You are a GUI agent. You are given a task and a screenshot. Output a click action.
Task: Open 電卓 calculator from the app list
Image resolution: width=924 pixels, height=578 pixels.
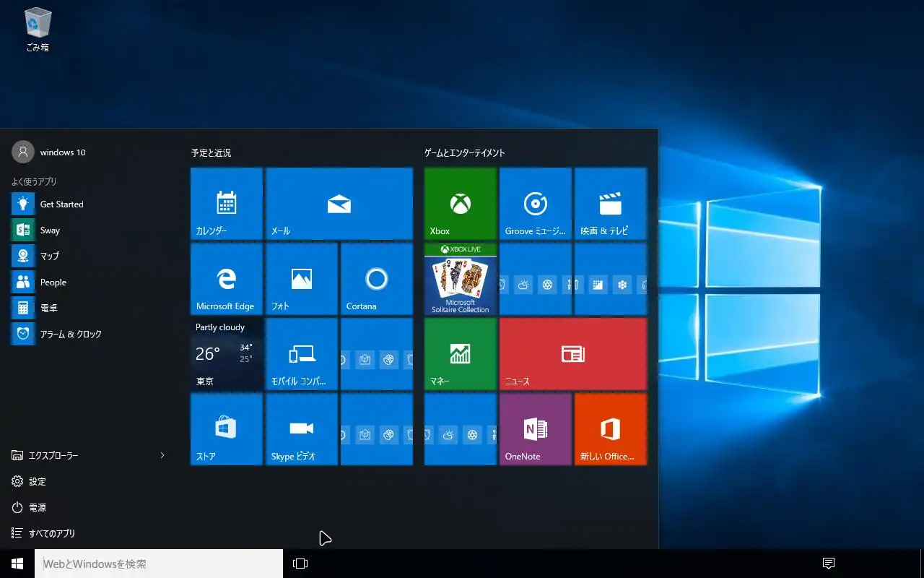click(90, 309)
